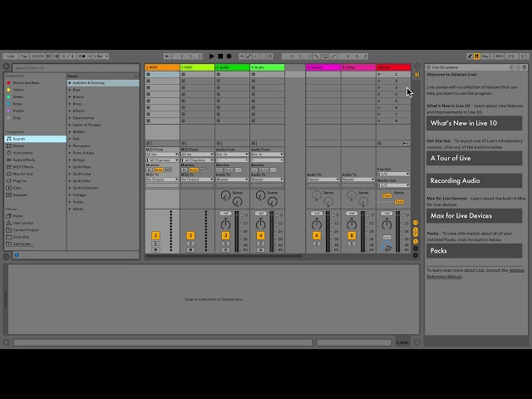
Task: Activate Draw Mode pencil icon
Action: coord(470,57)
